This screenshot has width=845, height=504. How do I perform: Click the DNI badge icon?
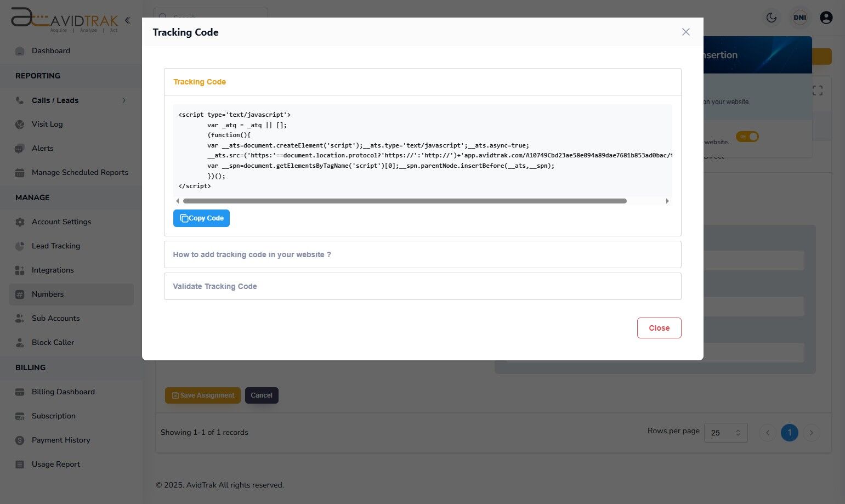(x=799, y=17)
